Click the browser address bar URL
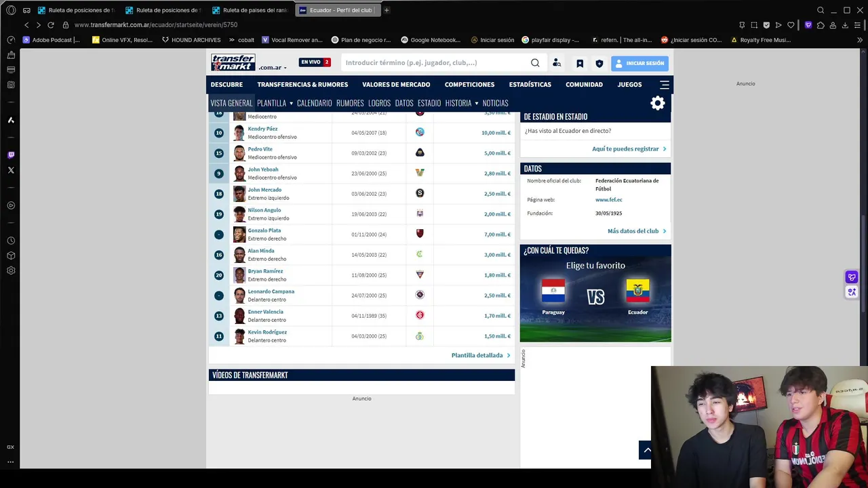Image resolution: width=868 pixels, height=488 pixels. coord(156,25)
